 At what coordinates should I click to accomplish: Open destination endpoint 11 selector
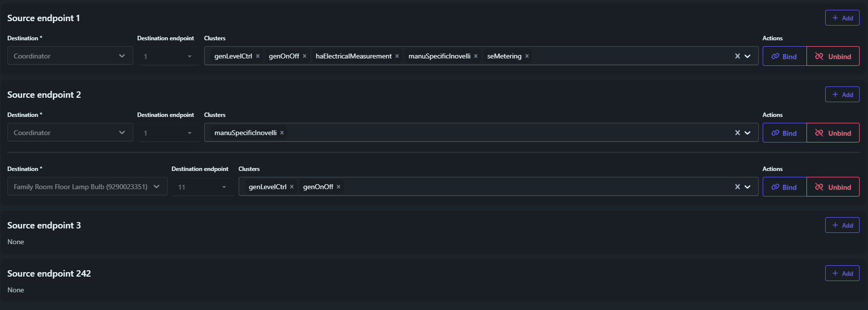(202, 187)
